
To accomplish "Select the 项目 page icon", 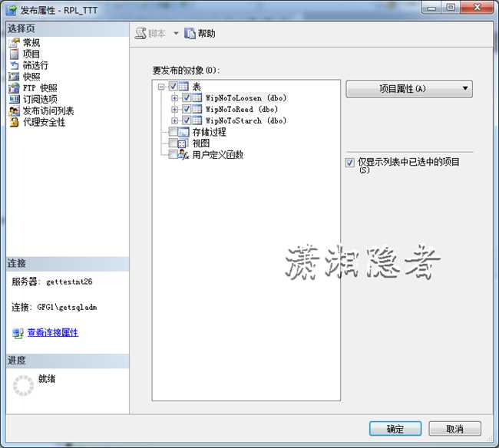I will click(x=14, y=54).
